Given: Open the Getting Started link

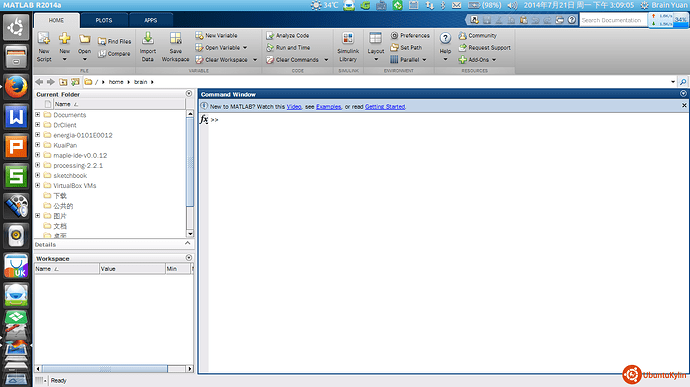Looking at the screenshot, I should (385, 107).
